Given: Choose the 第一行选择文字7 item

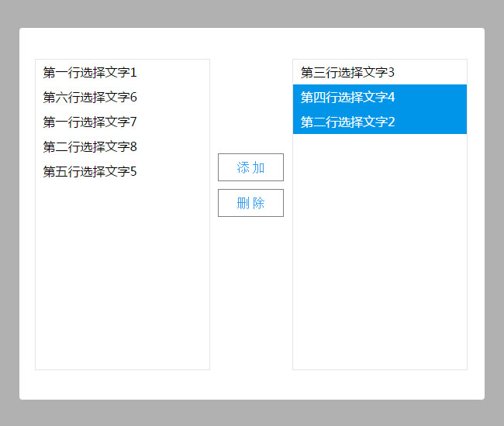Looking at the screenshot, I should click(90, 122).
